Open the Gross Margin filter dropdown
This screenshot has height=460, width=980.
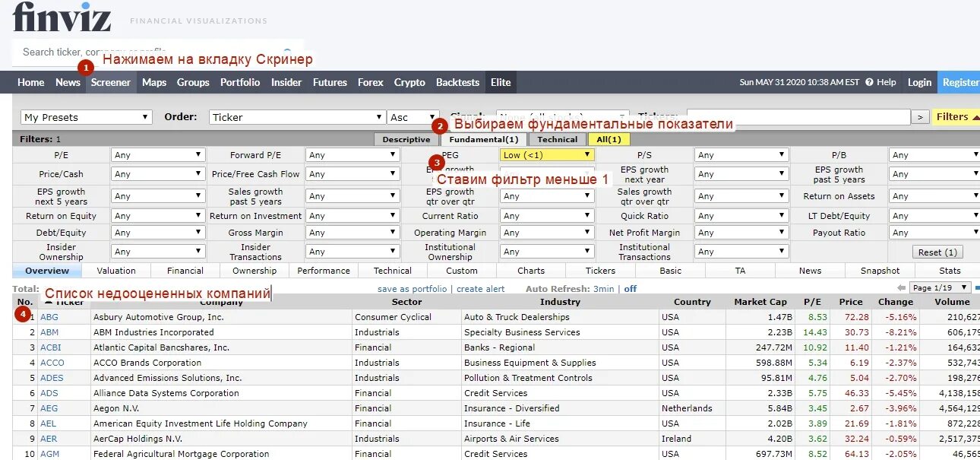[x=352, y=233]
